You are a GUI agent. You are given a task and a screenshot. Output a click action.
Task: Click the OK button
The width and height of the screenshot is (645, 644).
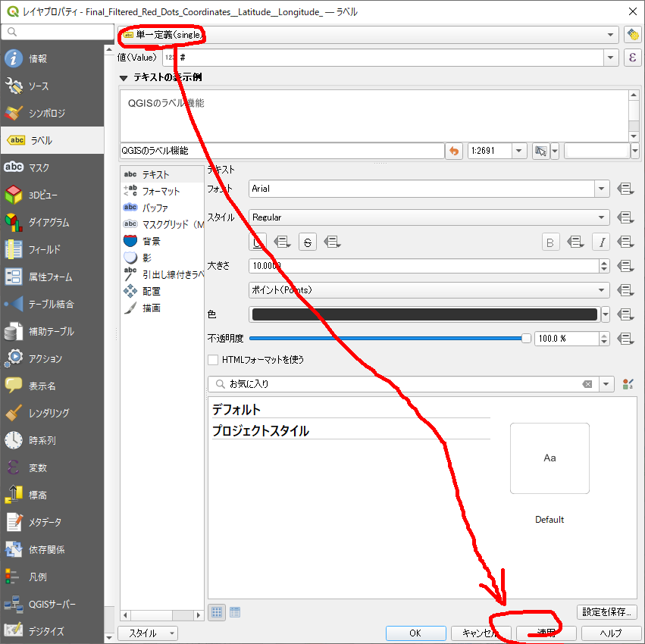tap(415, 633)
